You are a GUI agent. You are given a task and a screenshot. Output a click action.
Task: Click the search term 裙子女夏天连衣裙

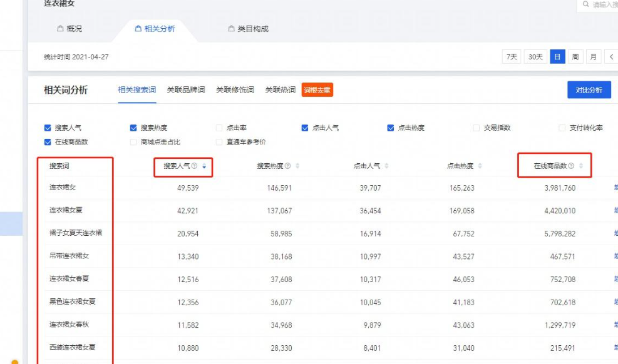(76, 233)
